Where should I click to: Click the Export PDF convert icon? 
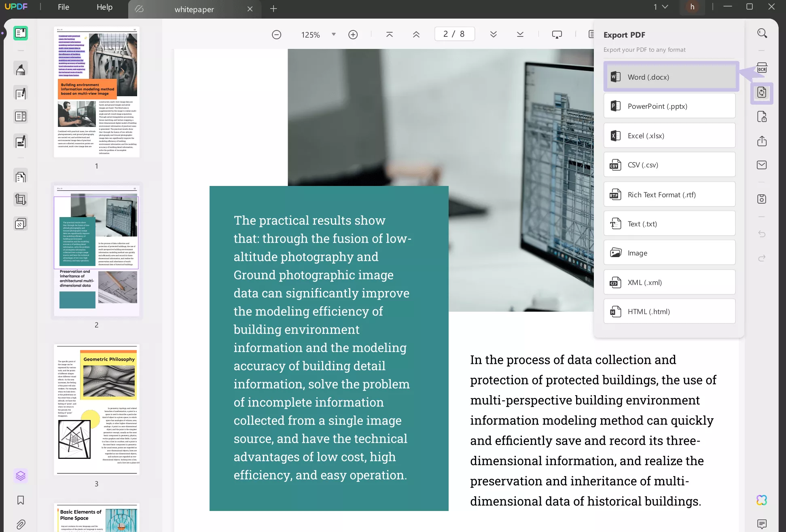tap(762, 93)
